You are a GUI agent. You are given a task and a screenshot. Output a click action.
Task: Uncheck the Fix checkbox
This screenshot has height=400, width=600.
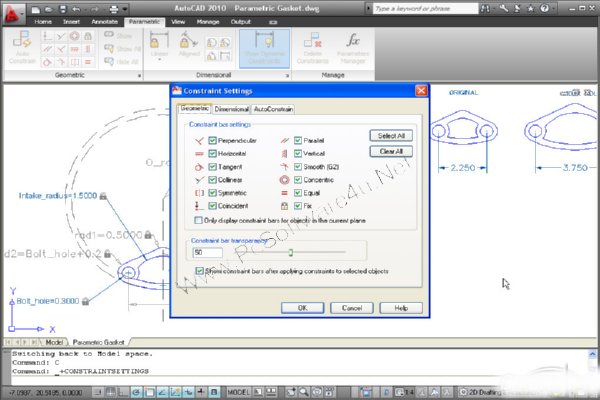(298, 206)
